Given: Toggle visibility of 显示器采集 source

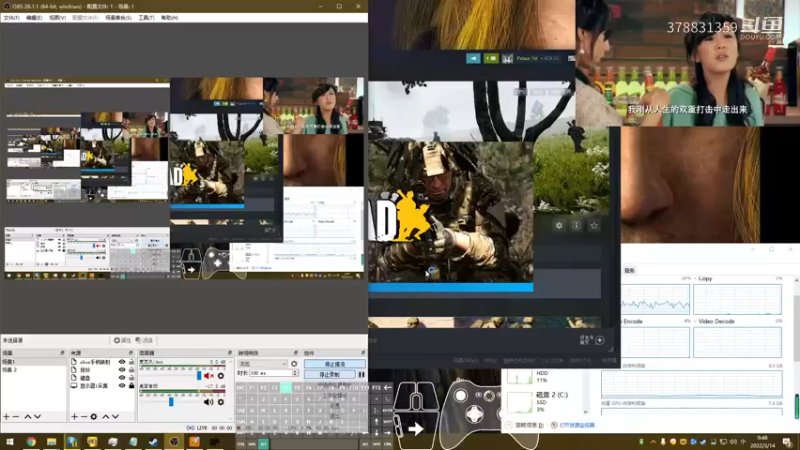Looking at the screenshot, I should (122, 386).
